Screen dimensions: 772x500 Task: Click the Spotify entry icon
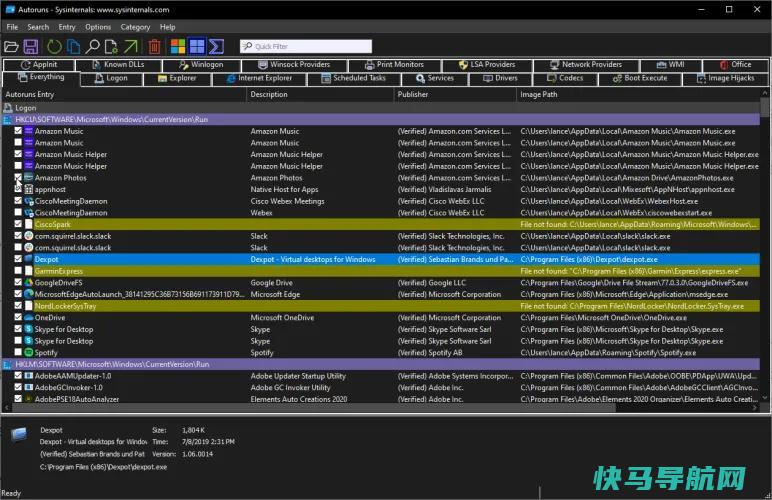point(29,352)
